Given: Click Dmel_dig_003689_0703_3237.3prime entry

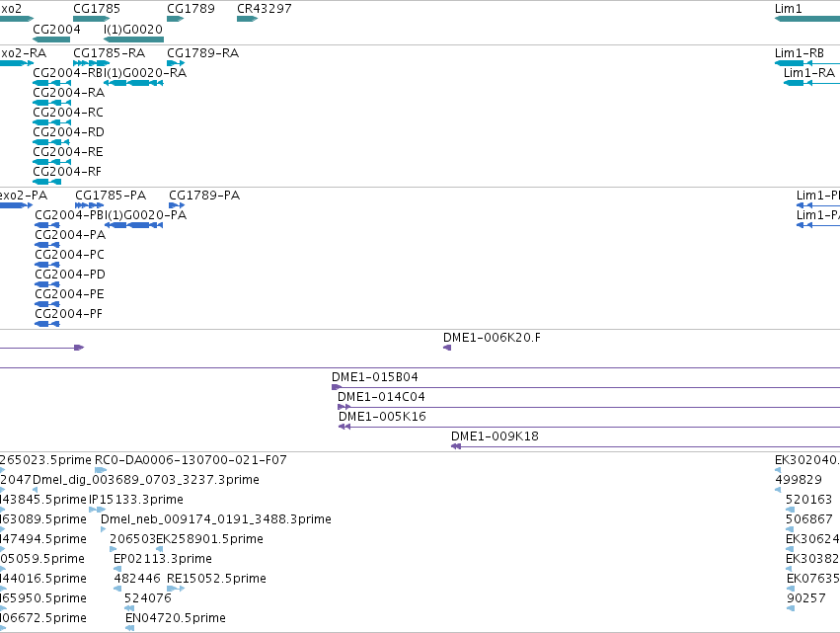Looking at the screenshot, I should tap(146, 480).
